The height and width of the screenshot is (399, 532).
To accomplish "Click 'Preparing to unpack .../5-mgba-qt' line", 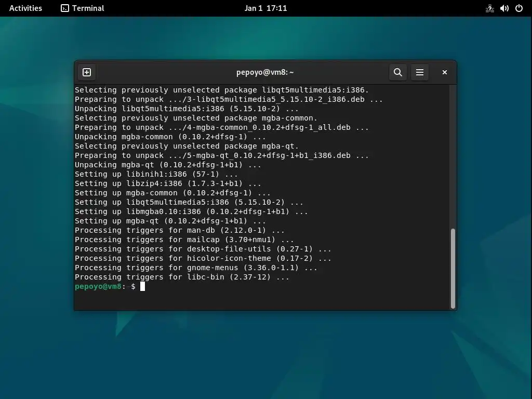I will click(x=221, y=155).
